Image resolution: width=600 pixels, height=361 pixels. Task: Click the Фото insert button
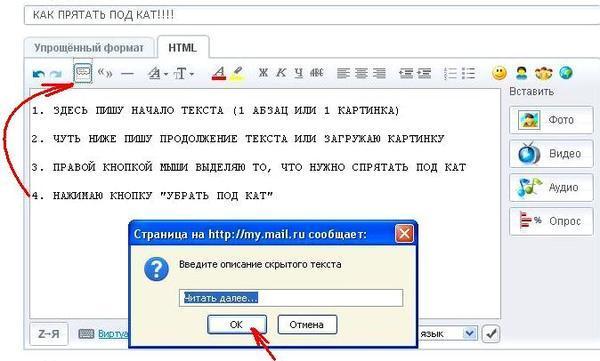(x=551, y=120)
